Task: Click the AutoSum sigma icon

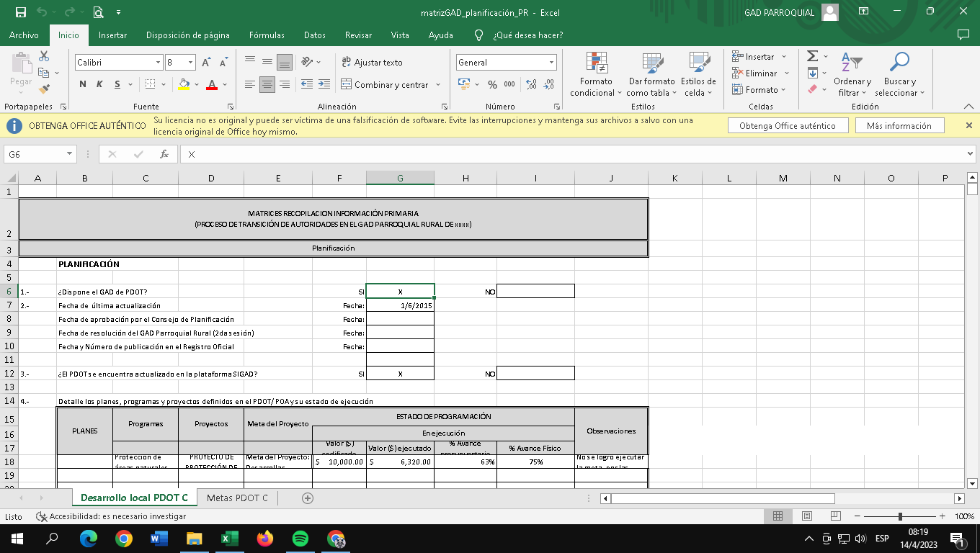Action: [x=812, y=56]
